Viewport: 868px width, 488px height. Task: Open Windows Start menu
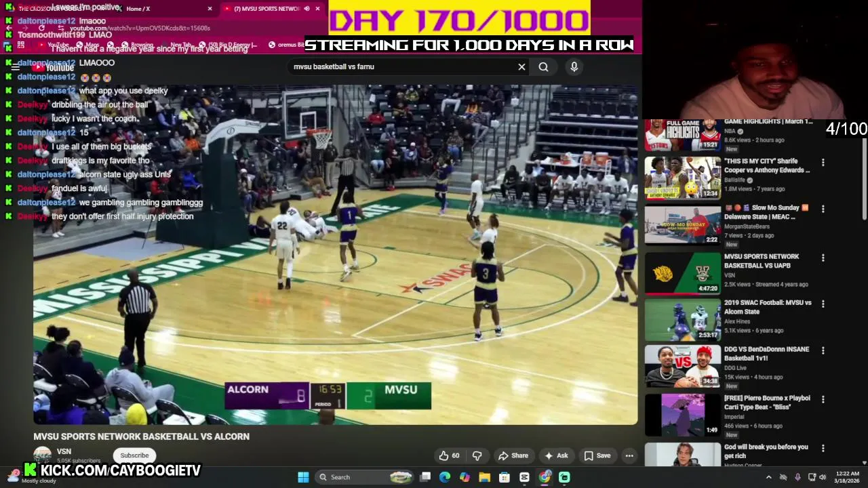pyautogui.click(x=303, y=477)
